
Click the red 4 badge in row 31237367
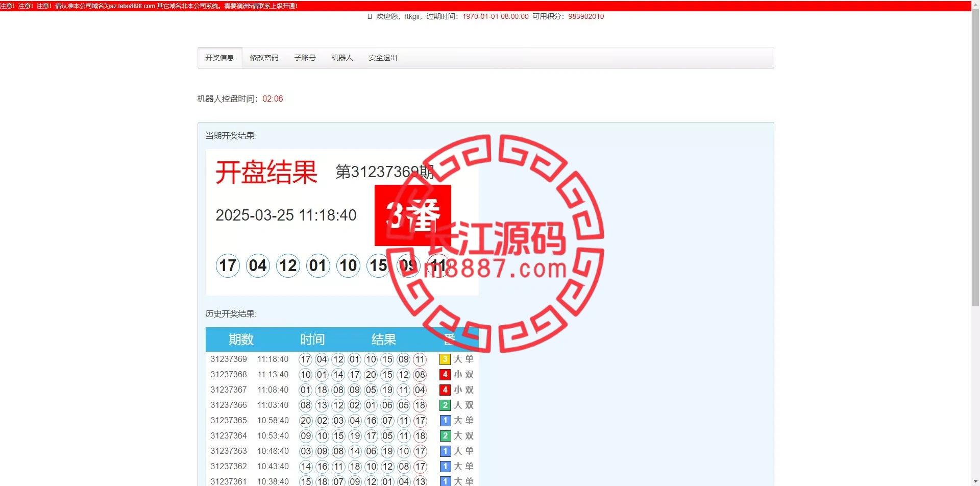point(445,390)
